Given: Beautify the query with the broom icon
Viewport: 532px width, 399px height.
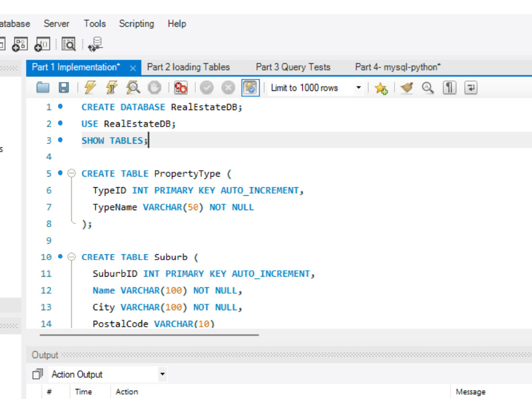Looking at the screenshot, I should click(407, 88).
